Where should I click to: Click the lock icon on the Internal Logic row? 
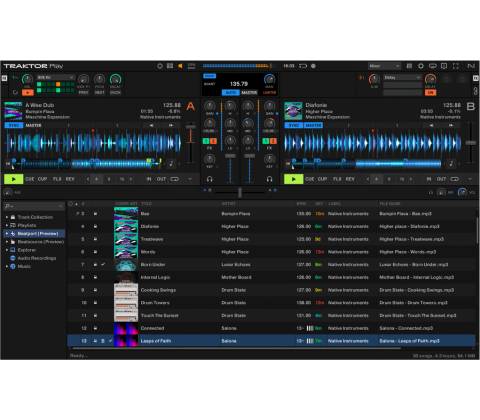95,277
